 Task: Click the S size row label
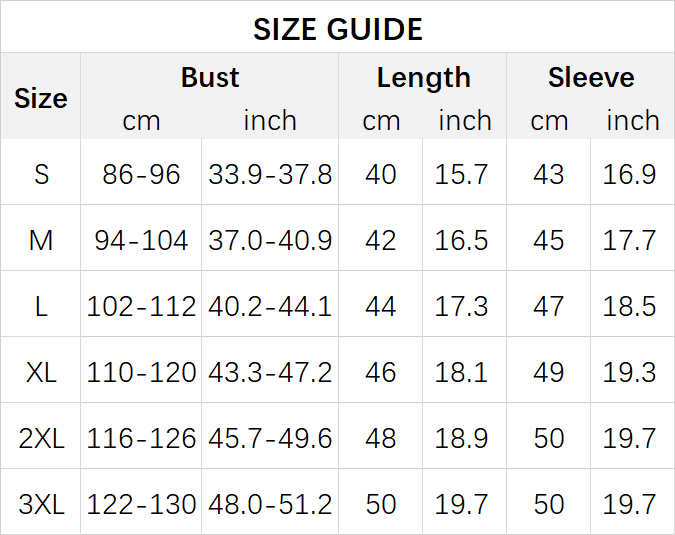coord(41,174)
